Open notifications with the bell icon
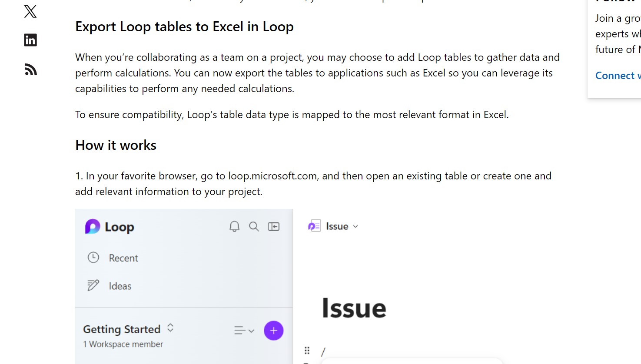This screenshot has height=364, width=641. 234,226
